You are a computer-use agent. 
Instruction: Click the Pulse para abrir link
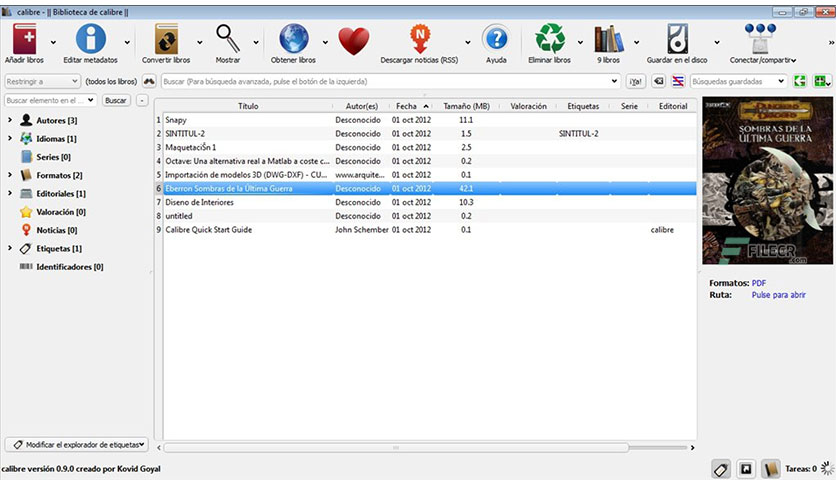pos(778,295)
